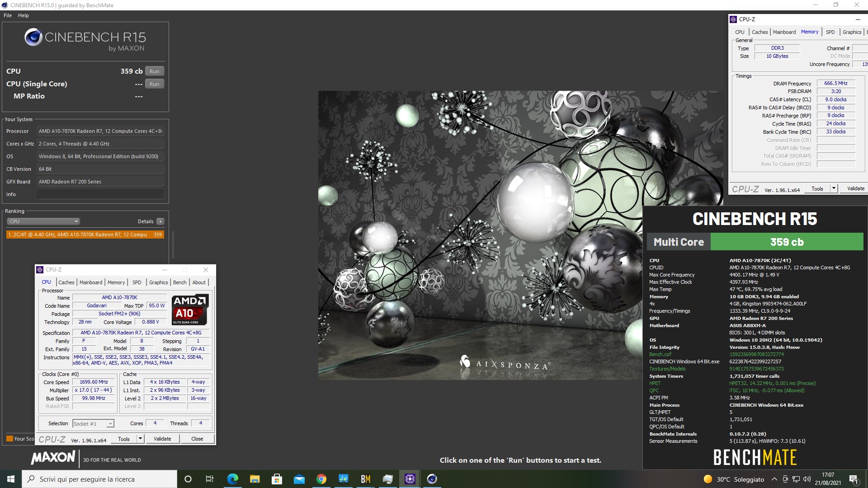Open the Windows Start menu
868x488 pixels.
point(11,479)
